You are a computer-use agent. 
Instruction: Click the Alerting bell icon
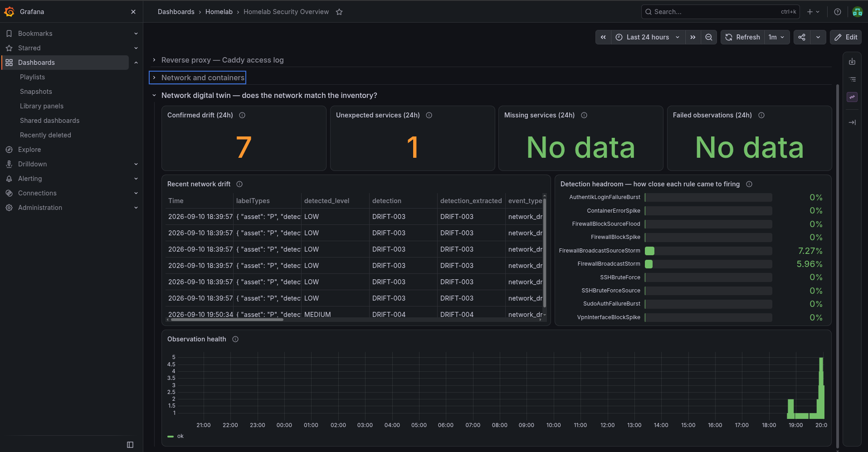[9, 179]
